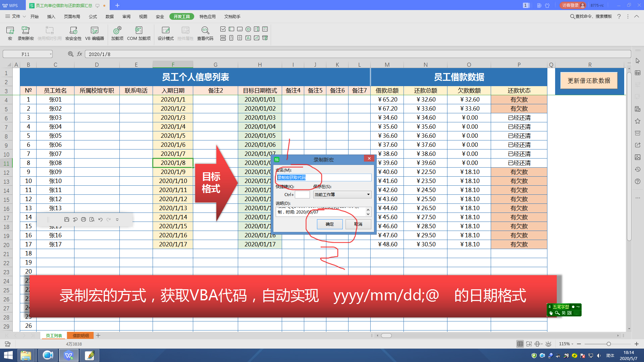Open 宏安全性 macro security settings
The image size is (644, 362).
[x=73, y=33]
